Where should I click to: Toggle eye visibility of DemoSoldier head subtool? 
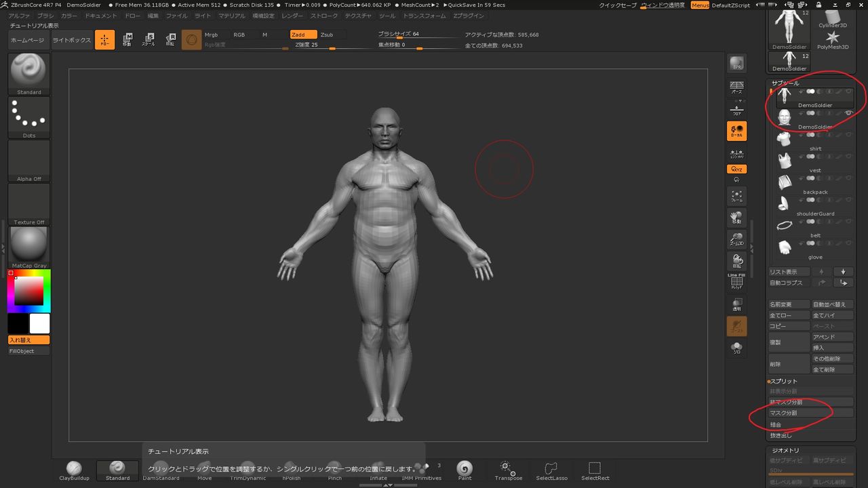pyautogui.click(x=848, y=113)
